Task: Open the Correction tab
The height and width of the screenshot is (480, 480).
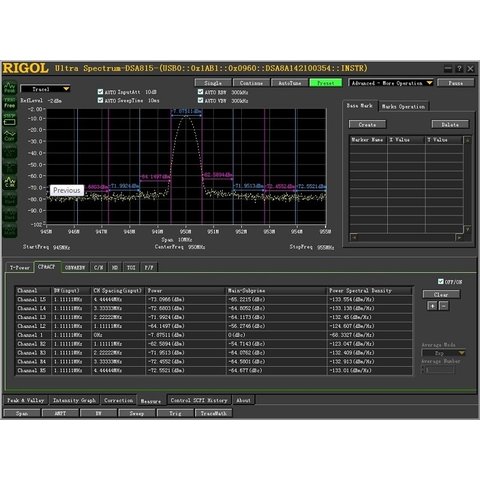Action: click(119, 400)
